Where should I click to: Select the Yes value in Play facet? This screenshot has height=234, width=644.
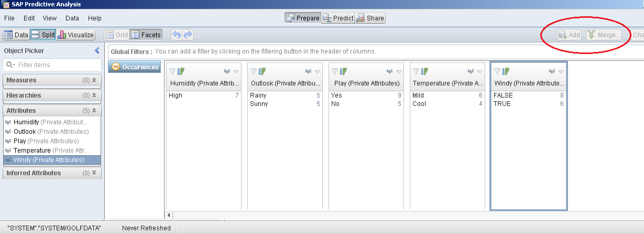(x=366, y=95)
